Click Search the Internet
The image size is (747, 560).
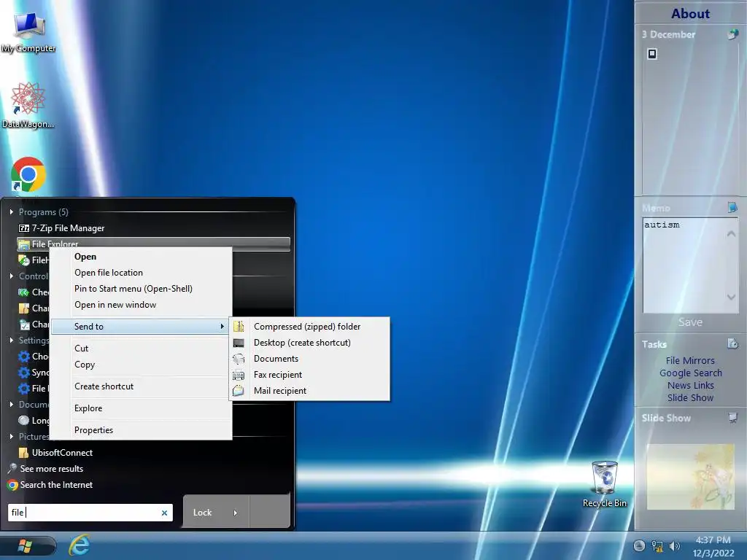(x=56, y=485)
